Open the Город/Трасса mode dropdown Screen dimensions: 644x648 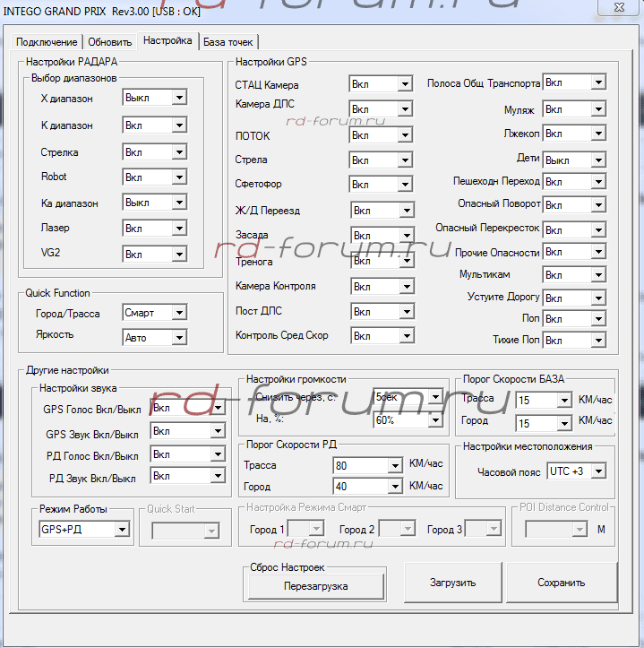click(x=154, y=313)
